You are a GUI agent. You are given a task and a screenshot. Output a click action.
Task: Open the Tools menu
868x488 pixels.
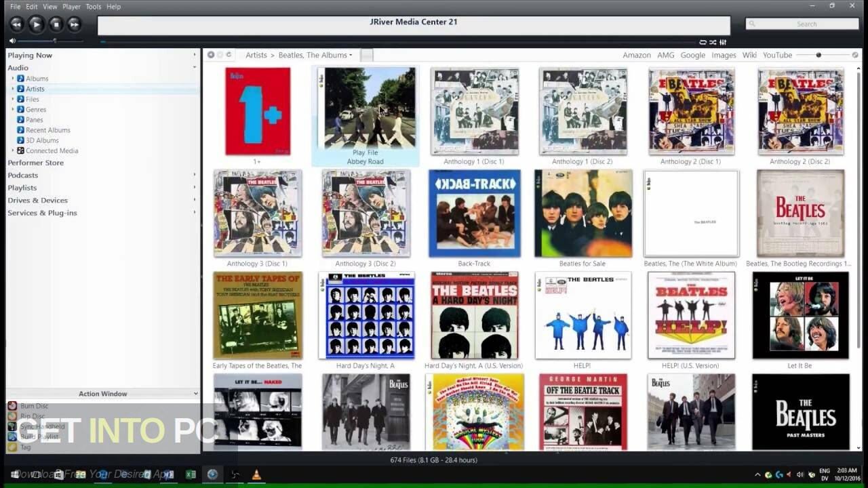coord(94,7)
